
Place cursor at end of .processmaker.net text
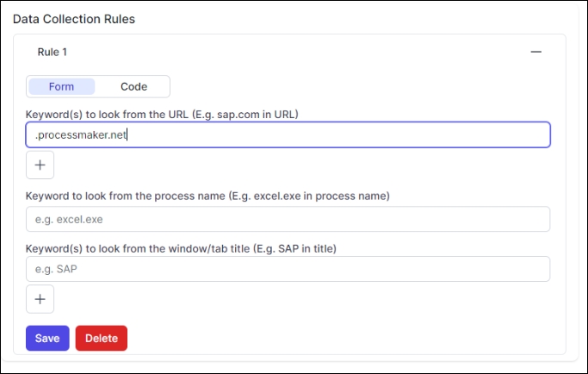pos(127,134)
